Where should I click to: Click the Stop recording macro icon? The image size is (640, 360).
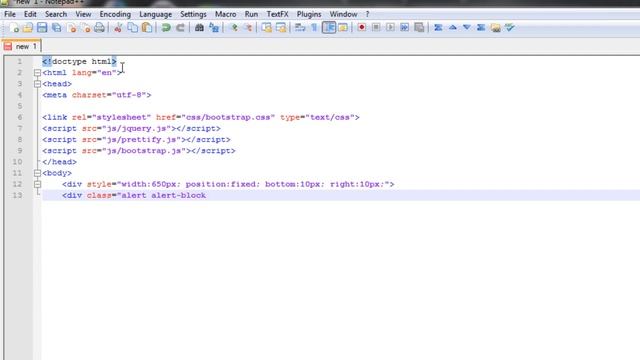376,28
